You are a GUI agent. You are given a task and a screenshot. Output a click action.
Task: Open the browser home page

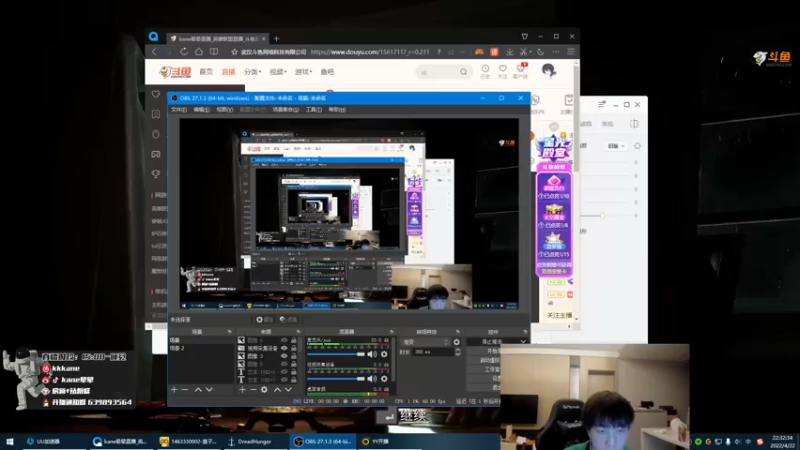coord(199,52)
